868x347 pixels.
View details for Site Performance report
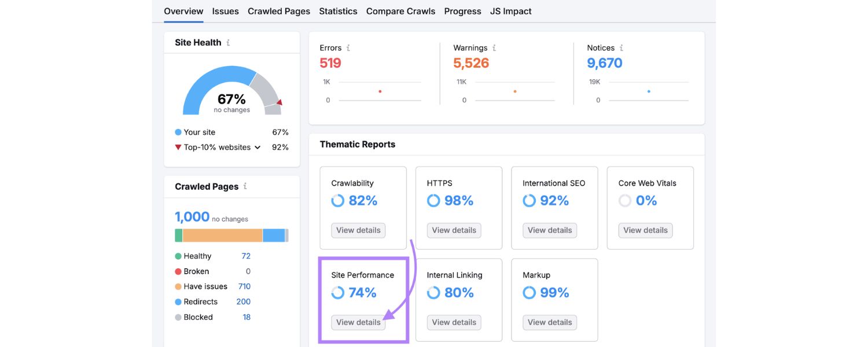click(x=358, y=322)
